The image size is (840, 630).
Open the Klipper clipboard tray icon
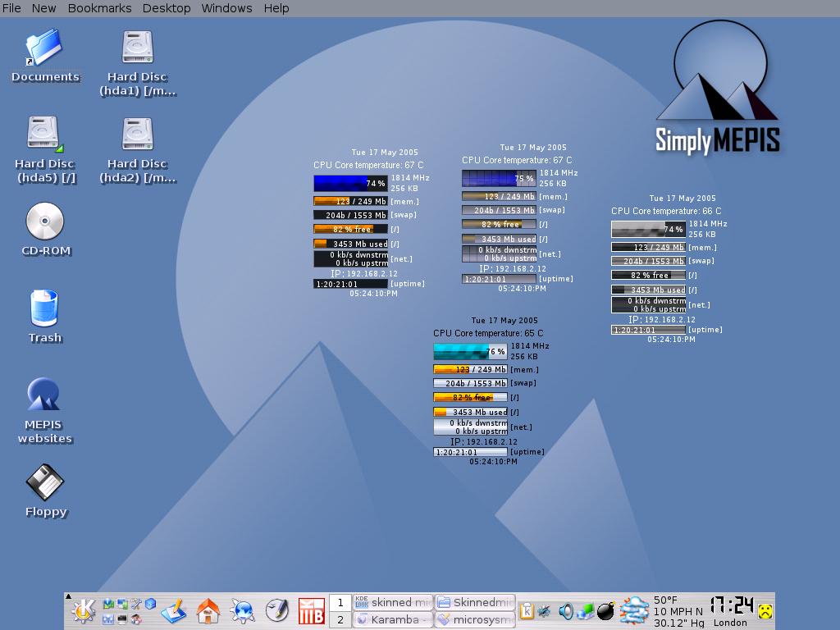(x=527, y=611)
